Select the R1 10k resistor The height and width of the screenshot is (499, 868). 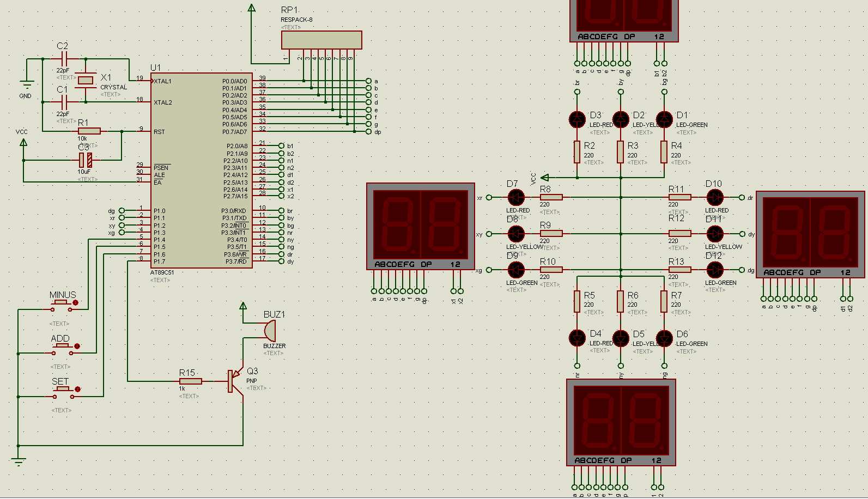point(89,131)
